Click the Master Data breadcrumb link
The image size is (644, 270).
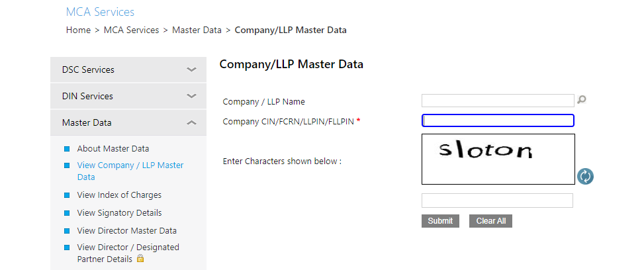[197, 30]
